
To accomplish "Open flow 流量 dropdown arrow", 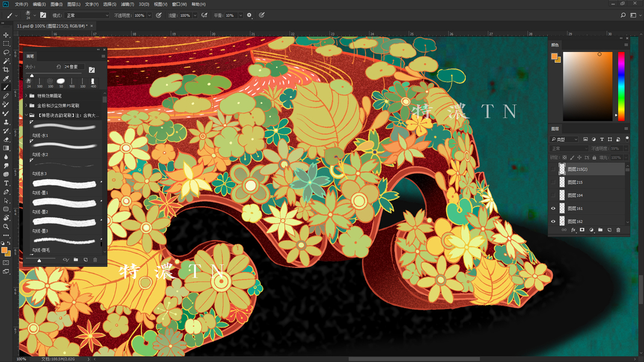I will [x=195, y=15].
